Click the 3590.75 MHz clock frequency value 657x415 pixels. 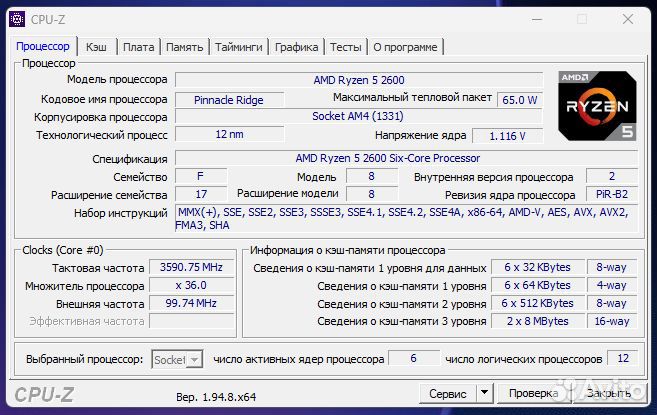[x=191, y=267]
